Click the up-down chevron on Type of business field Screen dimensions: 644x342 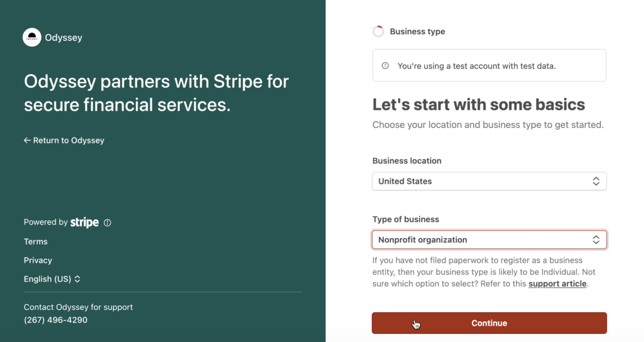point(596,240)
